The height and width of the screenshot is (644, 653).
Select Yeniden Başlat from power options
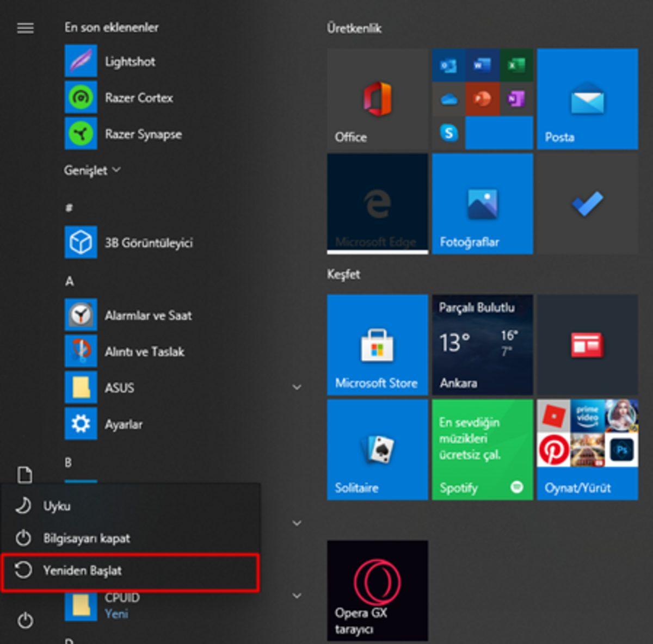click(x=83, y=571)
